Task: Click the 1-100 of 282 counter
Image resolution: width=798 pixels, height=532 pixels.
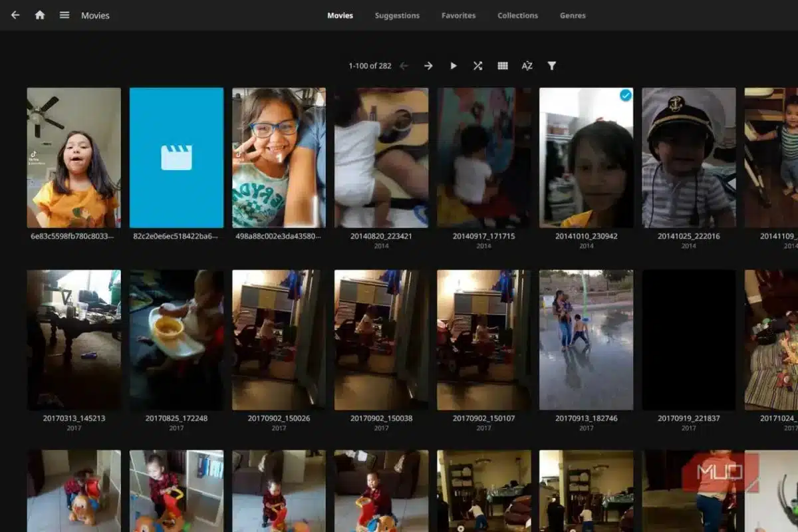Action: click(370, 66)
